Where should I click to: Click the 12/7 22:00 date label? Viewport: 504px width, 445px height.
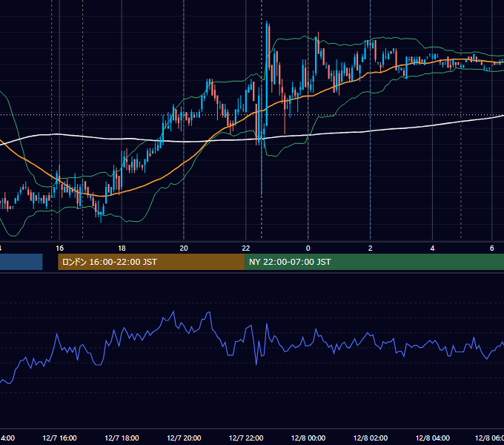point(246,438)
